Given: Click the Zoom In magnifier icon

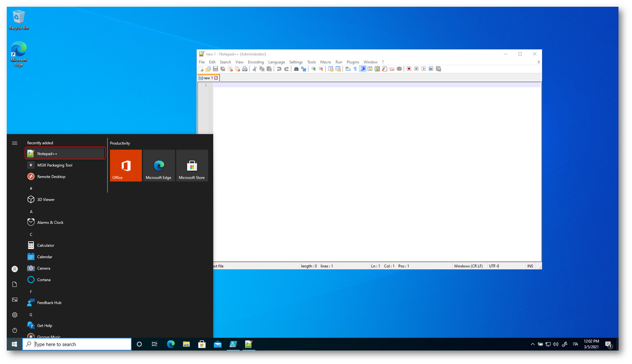Looking at the screenshot, I should 313,69.
